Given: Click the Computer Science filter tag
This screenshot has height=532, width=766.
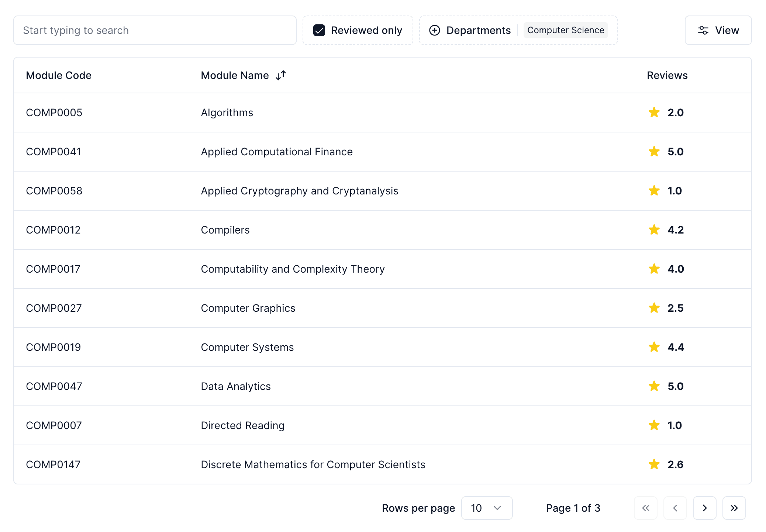Looking at the screenshot, I should (x=566, y=30).
